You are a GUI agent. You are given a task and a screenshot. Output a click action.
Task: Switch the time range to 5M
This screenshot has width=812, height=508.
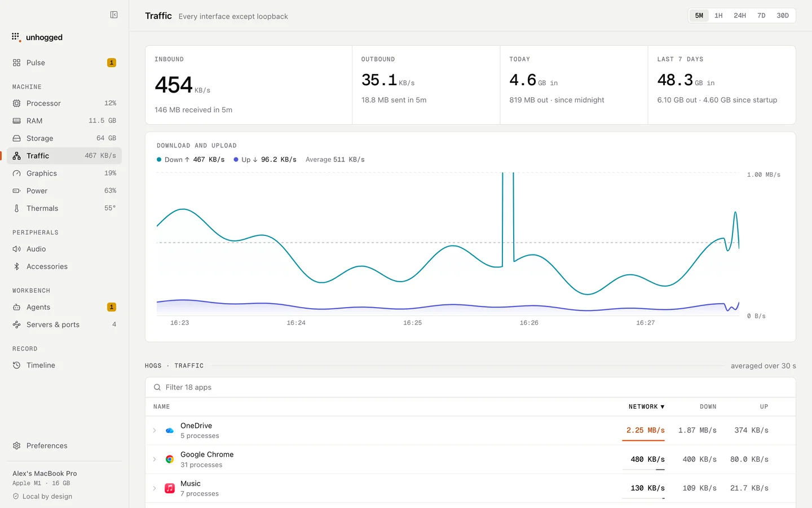coord(699,15)
